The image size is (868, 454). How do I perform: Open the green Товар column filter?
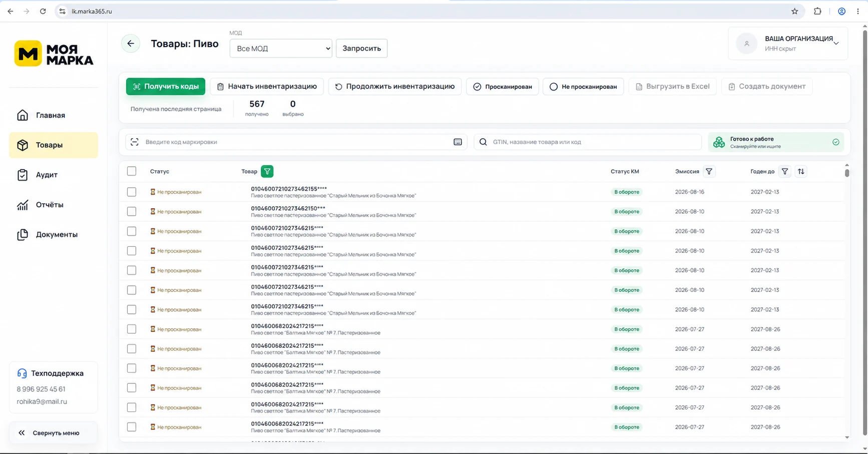click(x=267, y=172)
